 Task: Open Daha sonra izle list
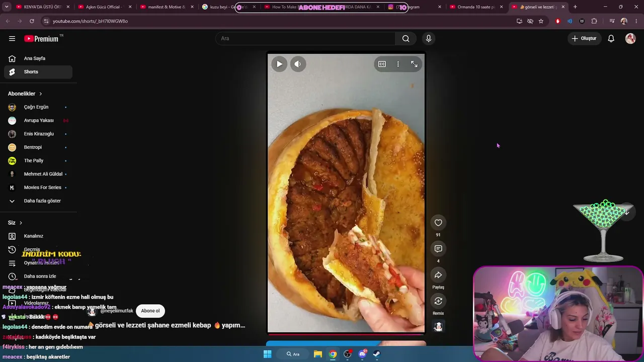pyautogui.click(x=38, y=276)
